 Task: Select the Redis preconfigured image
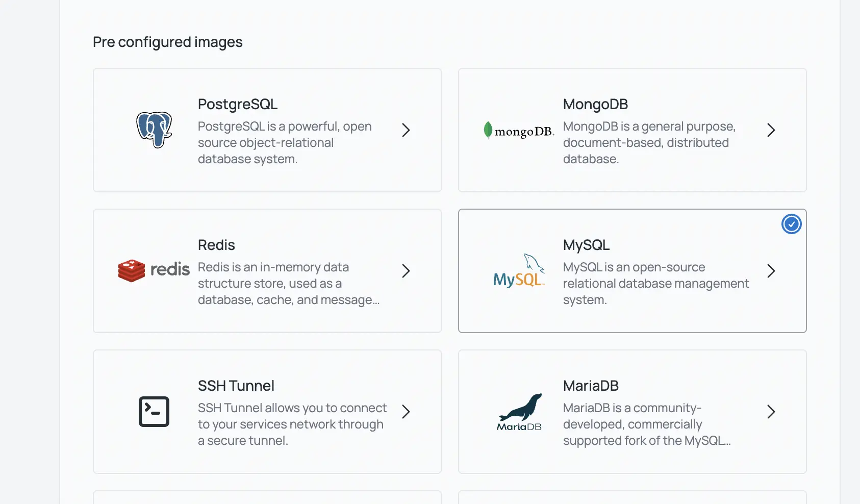(x=267, y=271)
